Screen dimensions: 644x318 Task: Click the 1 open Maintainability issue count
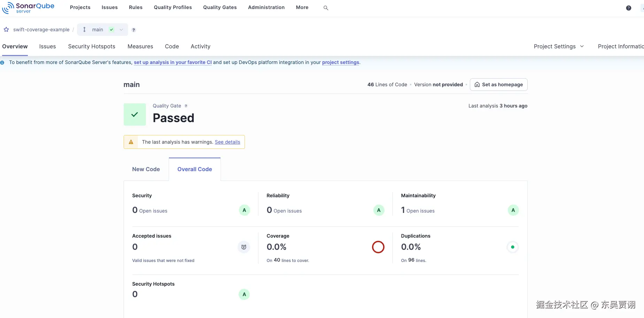403,210
